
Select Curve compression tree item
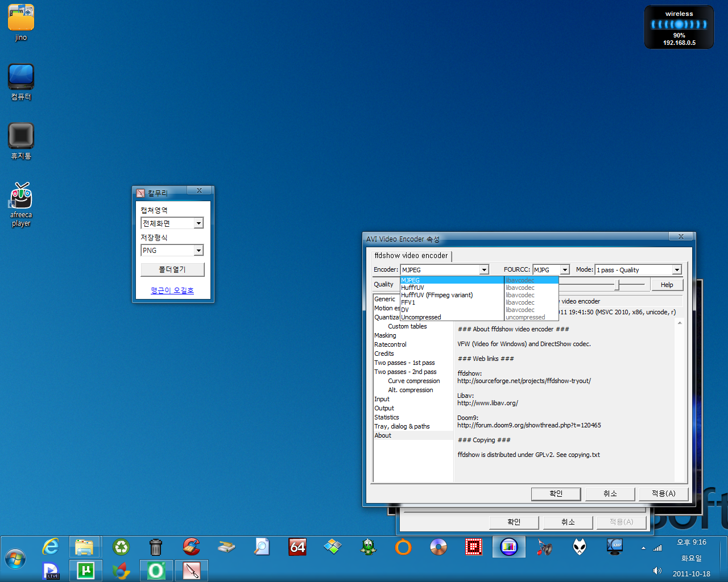414,381
